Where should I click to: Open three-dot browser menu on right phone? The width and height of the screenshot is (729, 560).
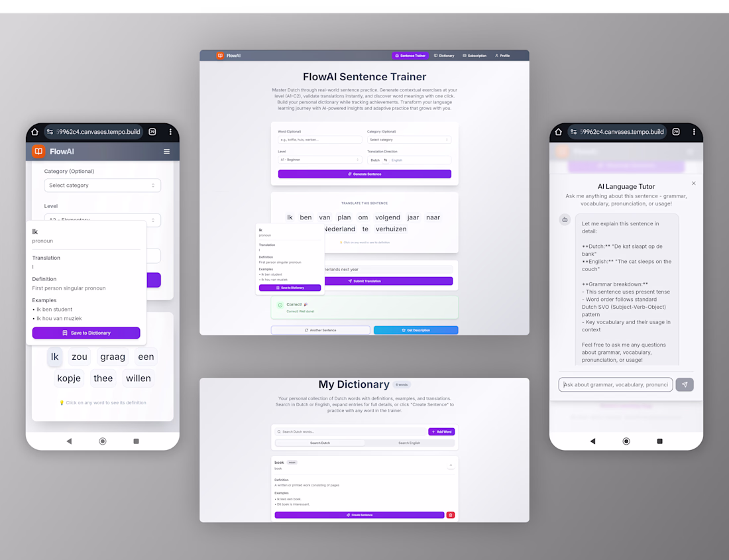(694, 132)
